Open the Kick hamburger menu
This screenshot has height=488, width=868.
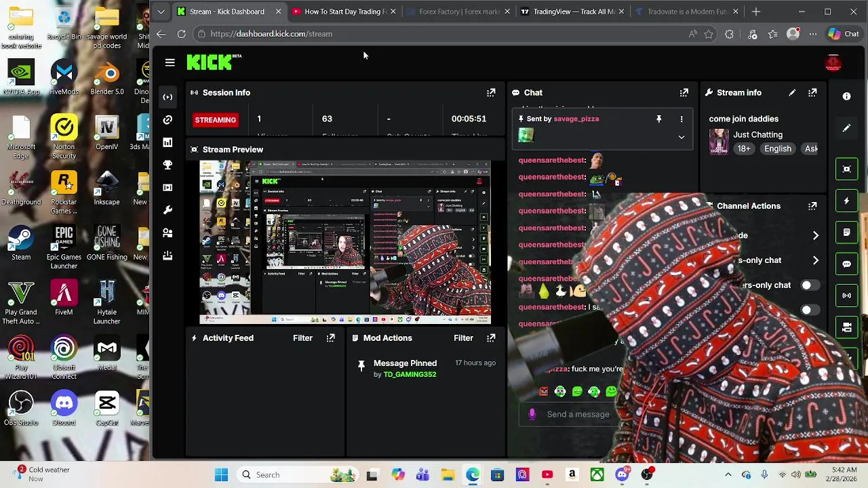170,62
